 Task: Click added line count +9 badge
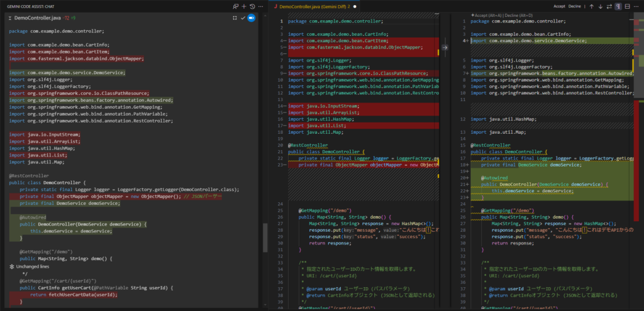click(x=73, y=18)
